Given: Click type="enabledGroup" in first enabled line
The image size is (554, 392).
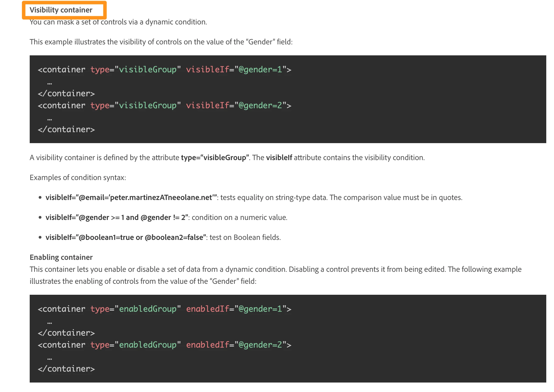Looking at the screenshot, I should pos(136,309).
